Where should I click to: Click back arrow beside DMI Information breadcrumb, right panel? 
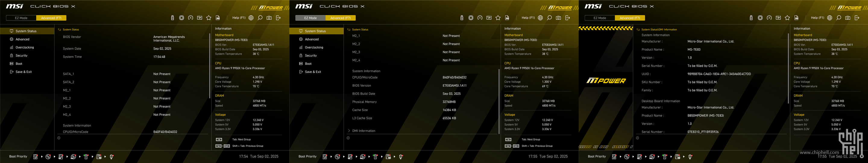[x=638, y=30]
